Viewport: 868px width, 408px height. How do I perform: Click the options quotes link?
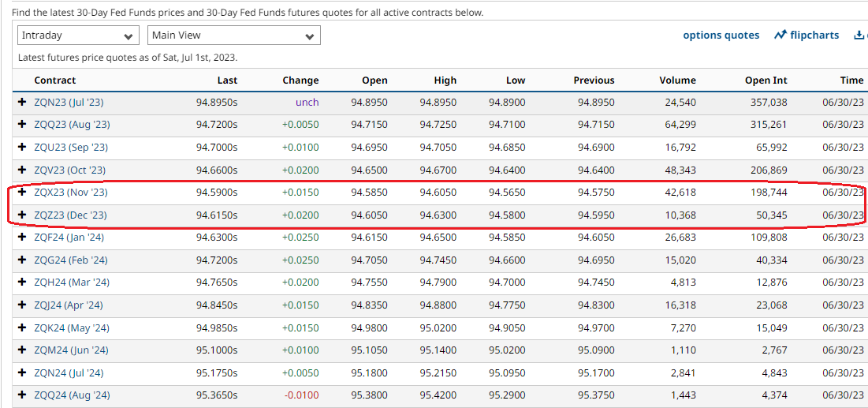click(x=721, y=36)
